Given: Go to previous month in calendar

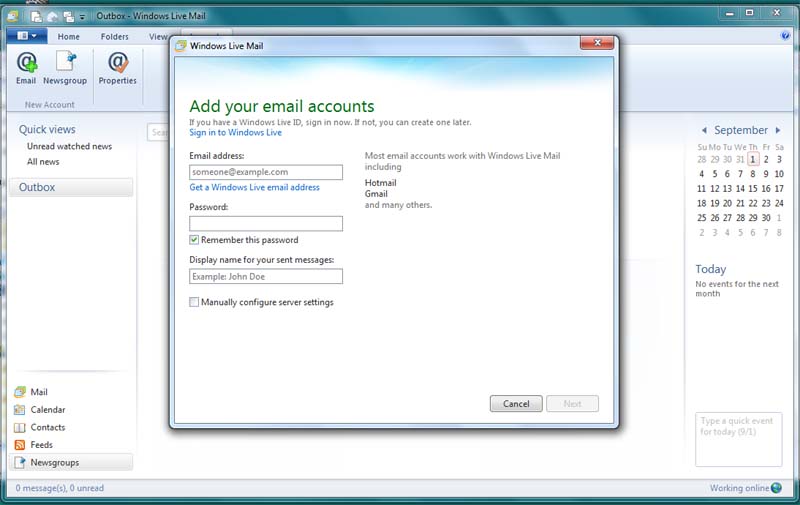Looking at the screenshot, I should [704, 131].
